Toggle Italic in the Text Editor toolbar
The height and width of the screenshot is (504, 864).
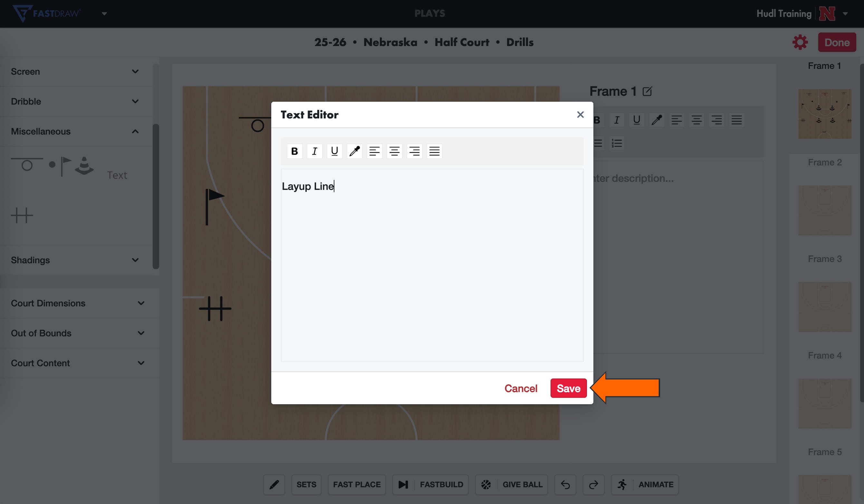tap(314, 151)
